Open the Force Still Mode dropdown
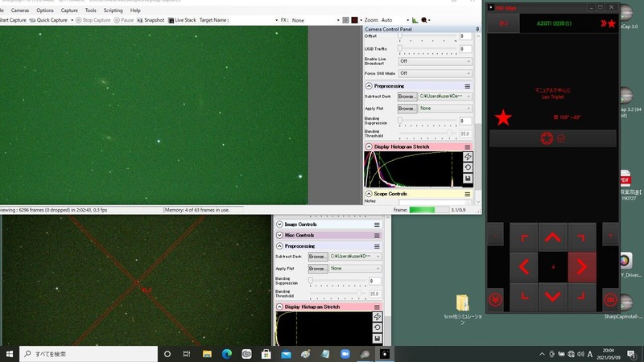The width and height of the screenshot is (644, 362). click(x=436, y=73)
